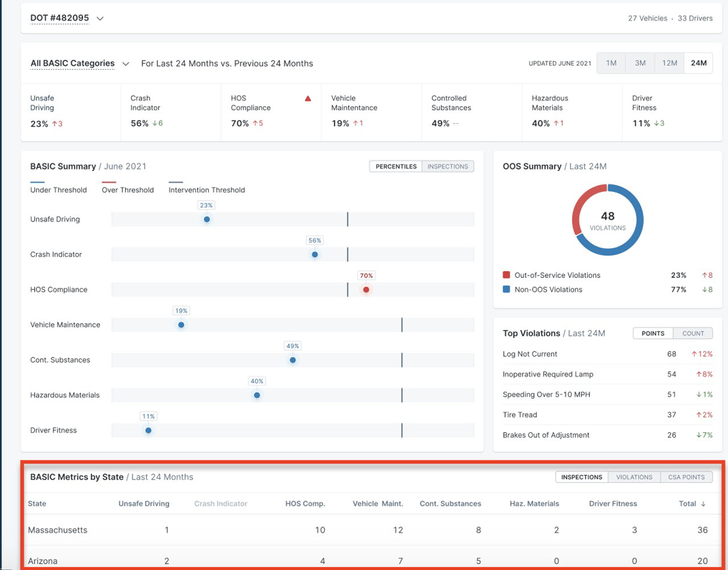Select the 12M time range tab

click(x=669, y=63)
